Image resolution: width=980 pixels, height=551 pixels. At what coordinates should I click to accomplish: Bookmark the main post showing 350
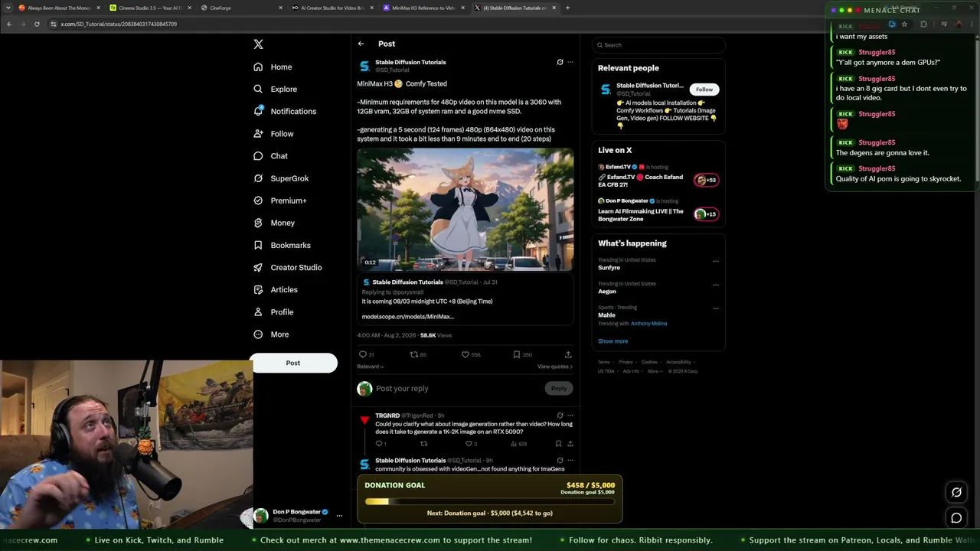pos(517,354)
